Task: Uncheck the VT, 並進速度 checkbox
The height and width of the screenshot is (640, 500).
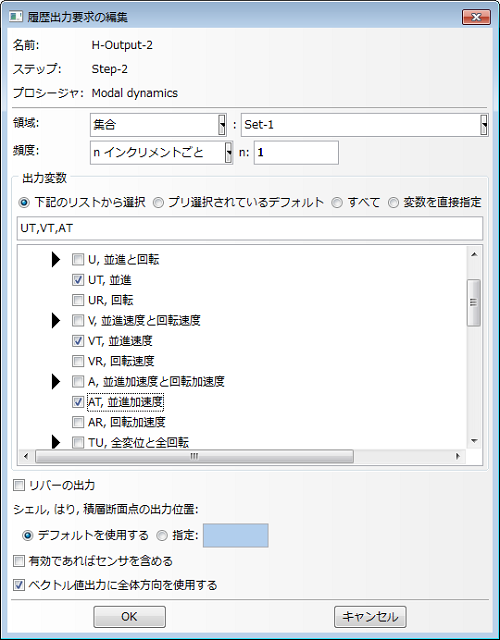Action: [x=78, y=341]
